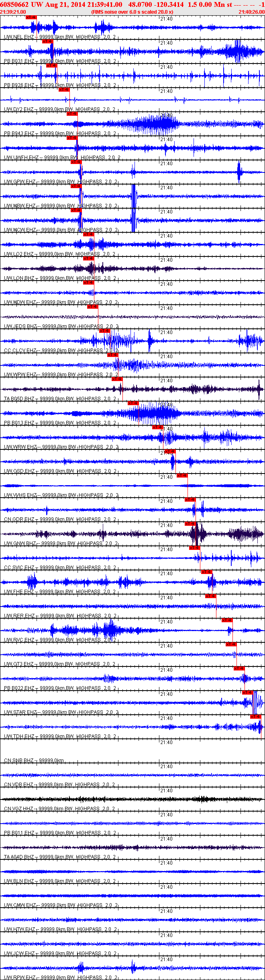Select the UW.MDW EHZ station label
The width and height of the screenshot is (265, 980).
(20, 302)
